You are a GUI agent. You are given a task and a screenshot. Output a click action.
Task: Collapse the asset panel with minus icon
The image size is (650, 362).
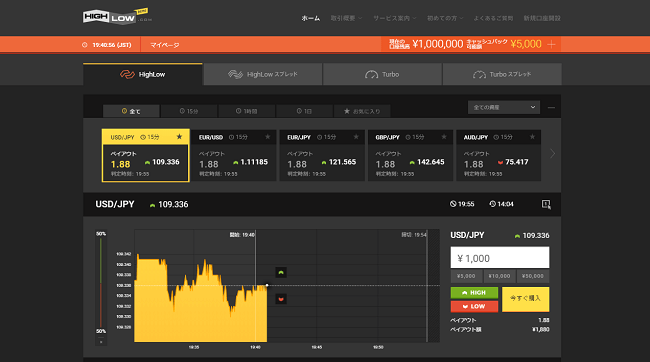[551, 108]
